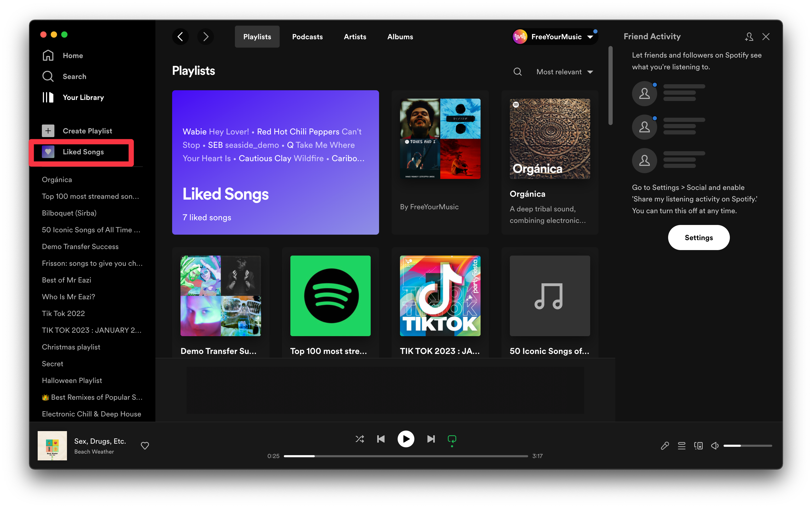
Task: Toggle repeat mode
Action: (x=452, y=439)
